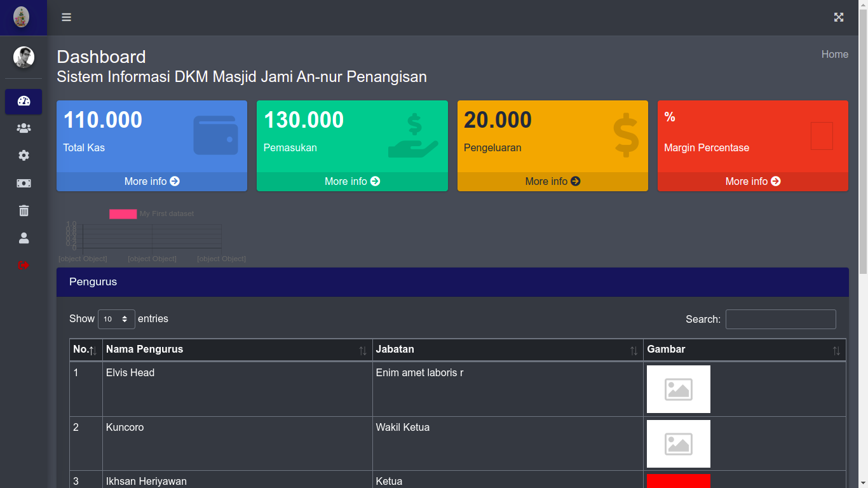Click hand-holding-dollar icon on Pemasukan card

[x=413, y=135]
